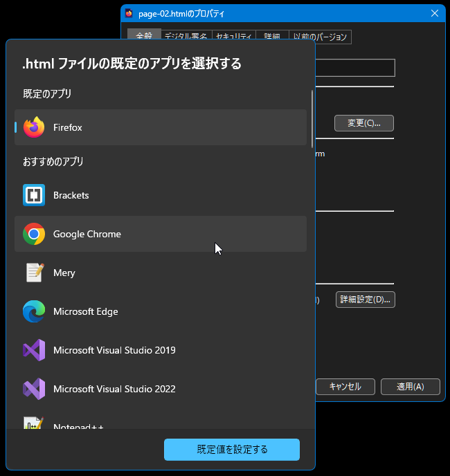This screenshot has height=476, width=450.
Task: Close the properties window
Action: [x=435, y=13]
